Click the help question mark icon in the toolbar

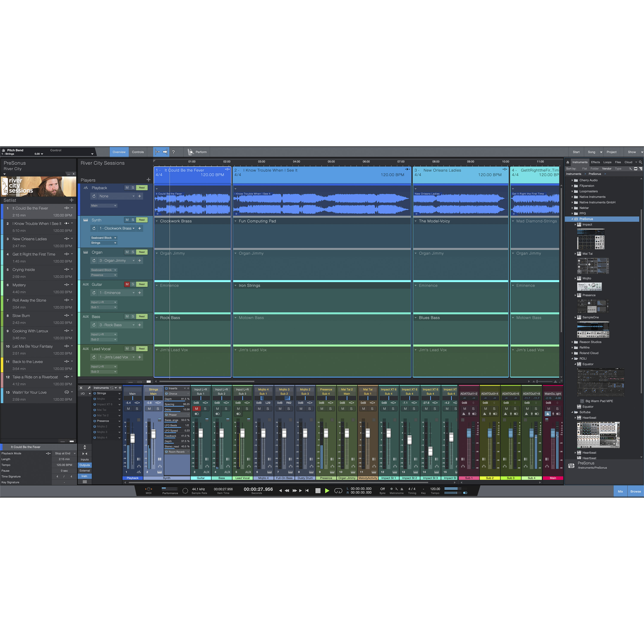click(x=174, y=152)
